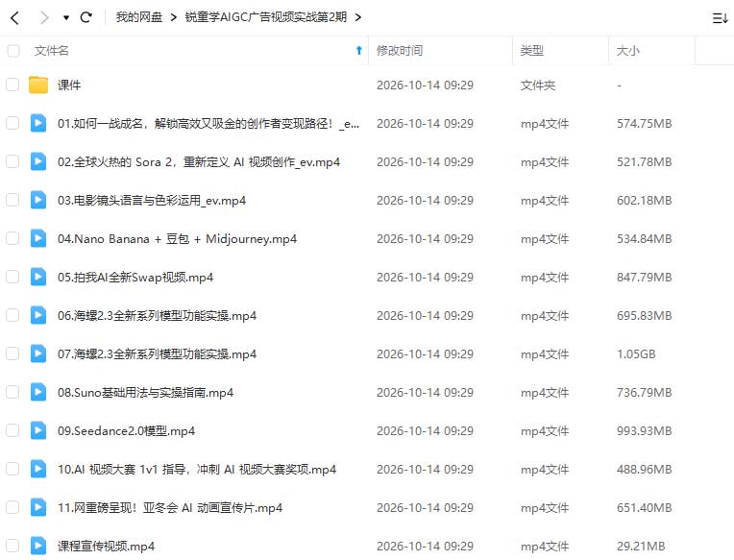Check the box for 01.如何一战成名 file
Viewport: 734px width, 560px height.
click(x=12, y=123)
